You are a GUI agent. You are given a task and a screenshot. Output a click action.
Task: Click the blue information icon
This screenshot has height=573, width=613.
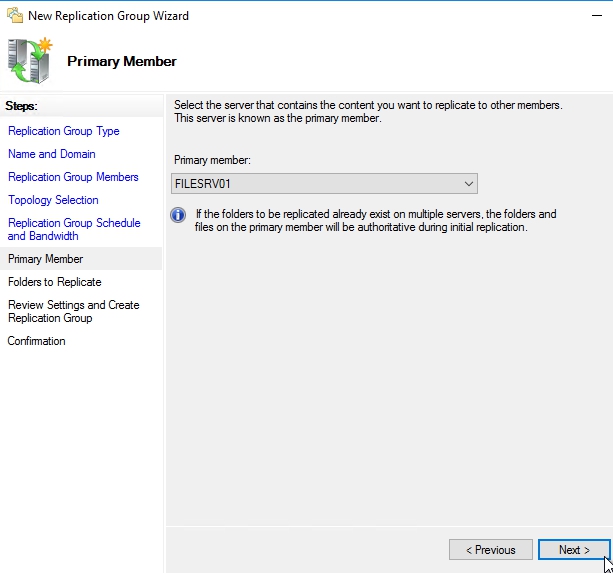(179, 215)
